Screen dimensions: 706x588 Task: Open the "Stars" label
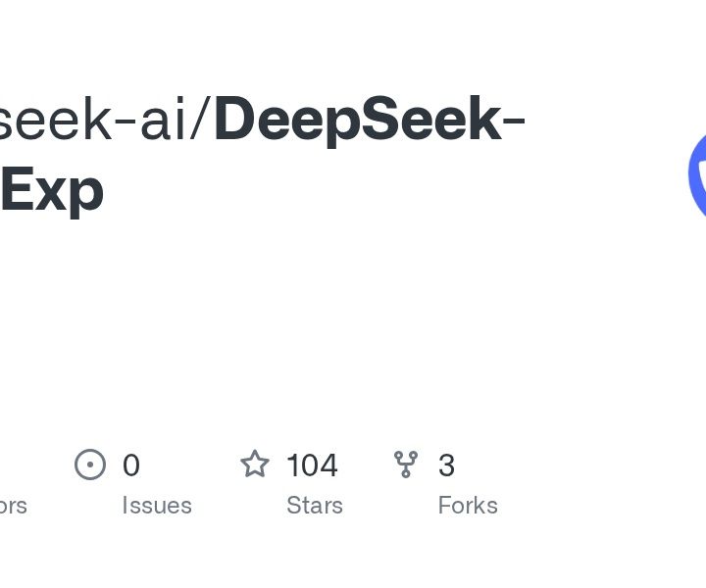click(x=315, y=506)
